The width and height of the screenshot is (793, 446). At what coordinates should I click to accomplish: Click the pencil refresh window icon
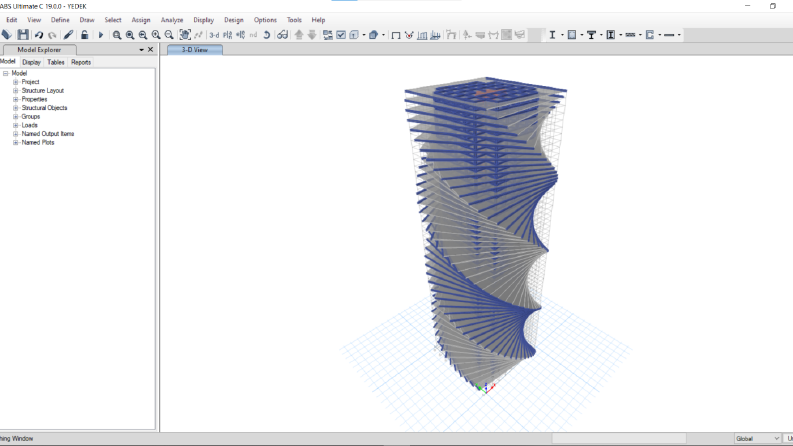pyautogui.click(x=68, y=35)
